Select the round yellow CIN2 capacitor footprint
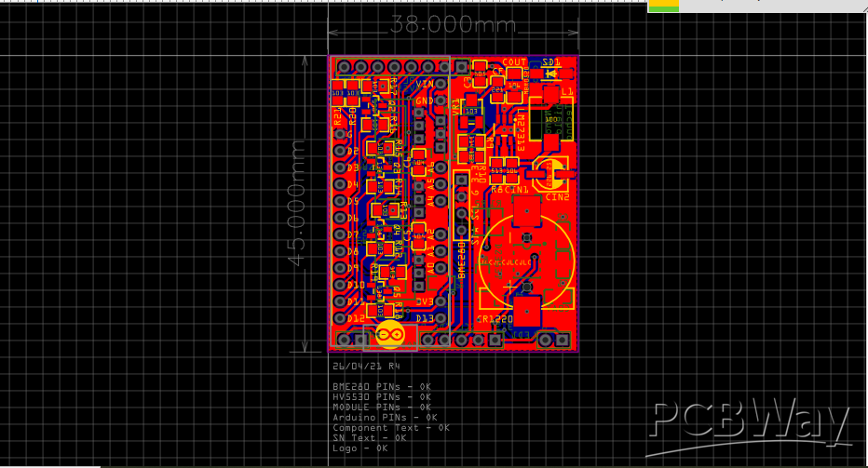The height and width of the screenshot is (468, 868). (x=550, y=172)
